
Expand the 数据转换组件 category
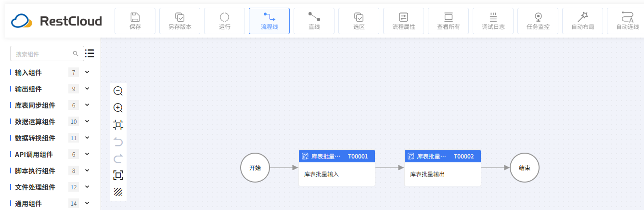[x=87, y=138]
